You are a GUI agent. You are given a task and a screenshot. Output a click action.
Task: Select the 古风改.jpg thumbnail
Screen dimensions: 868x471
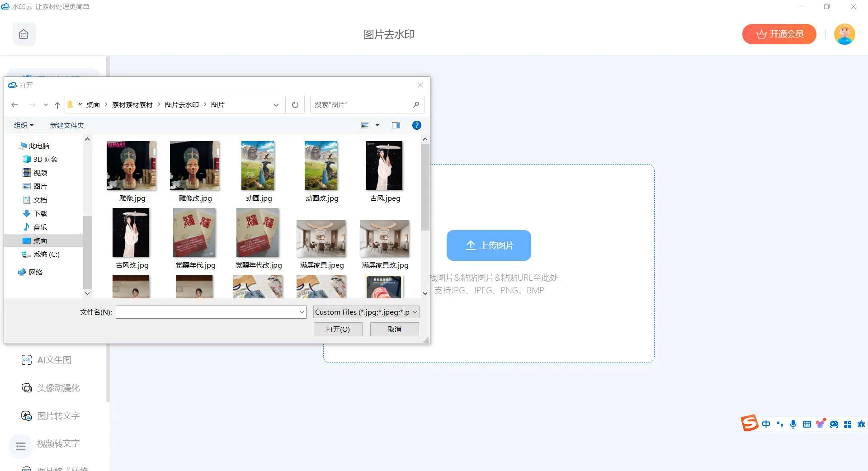tap(131, 232)
